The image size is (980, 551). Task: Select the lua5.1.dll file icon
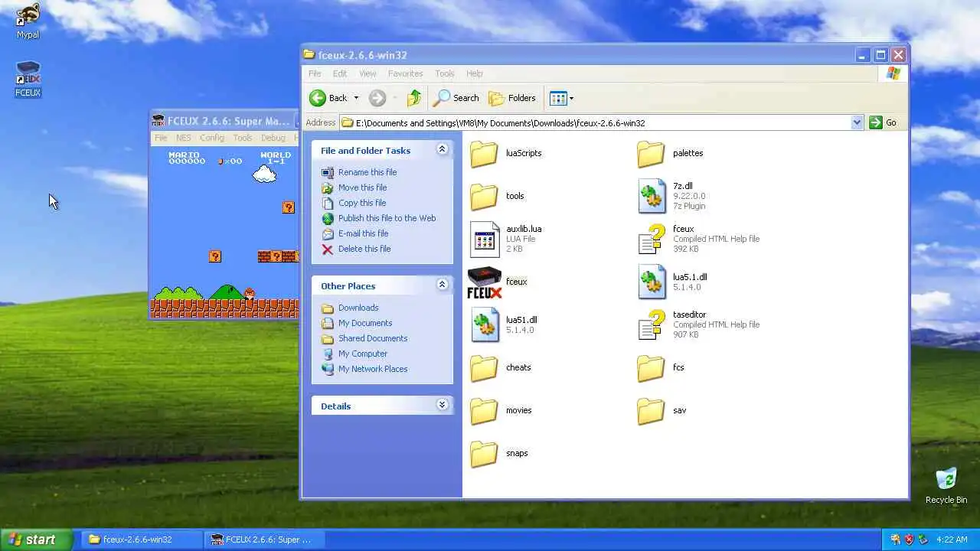652,282
